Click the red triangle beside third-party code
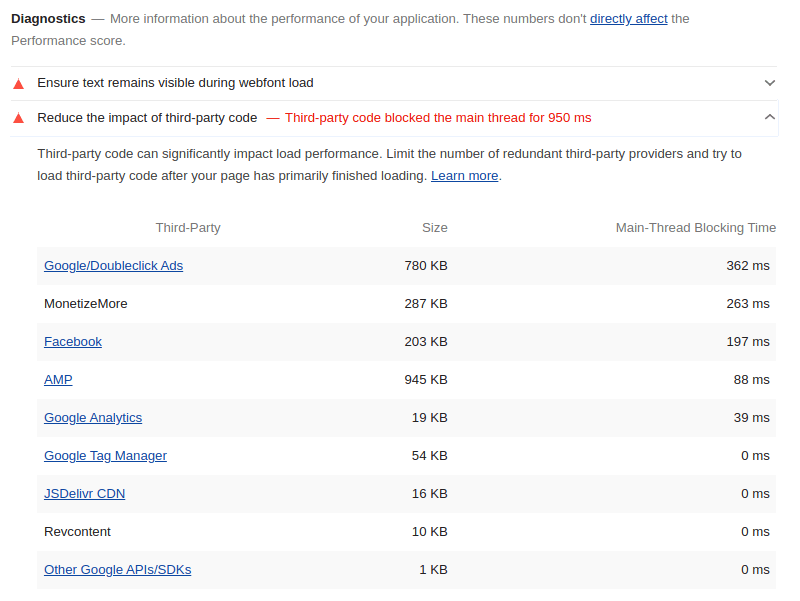The height and width of the screenshot is (601, 800). coord(18,118)
